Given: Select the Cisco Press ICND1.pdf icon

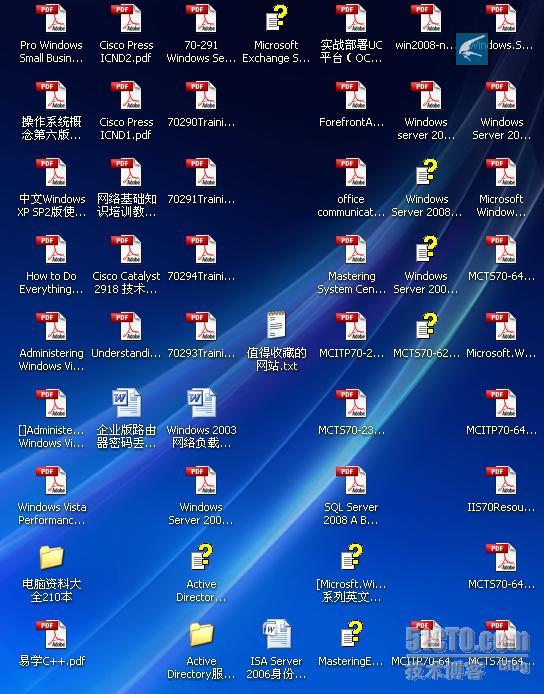Looking at the screenshot, I should pos(126,96).
